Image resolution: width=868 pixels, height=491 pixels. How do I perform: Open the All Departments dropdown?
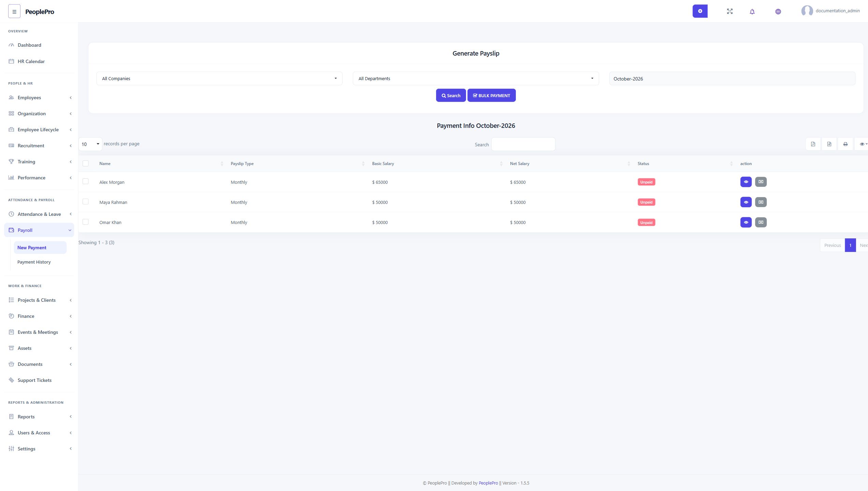coord(476,78)
